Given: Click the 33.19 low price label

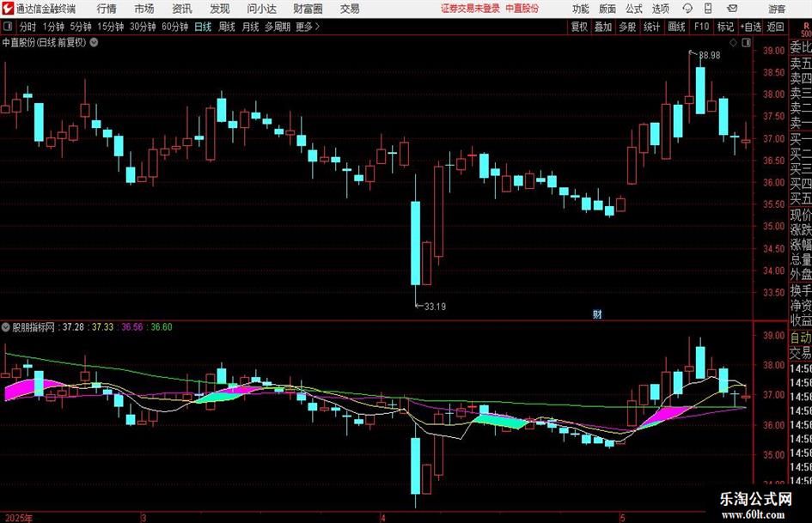Looking at the screenshot, I should click(x=435, y=307).
